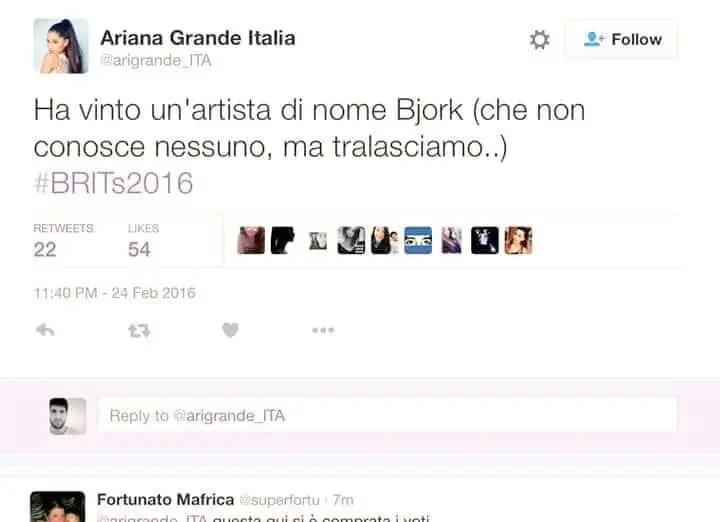Retweet the Bjork tweet using the retweet icon

[139, 330]
